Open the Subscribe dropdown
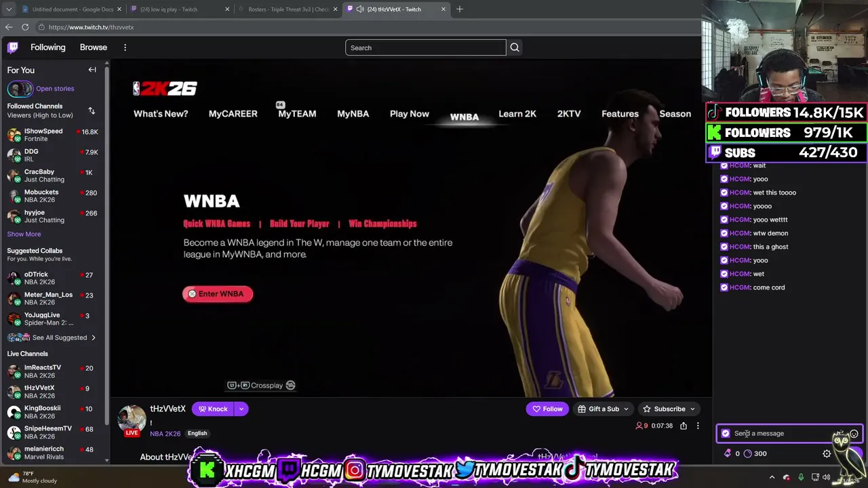This screenshot has width=868, height=488. point(669,409)
